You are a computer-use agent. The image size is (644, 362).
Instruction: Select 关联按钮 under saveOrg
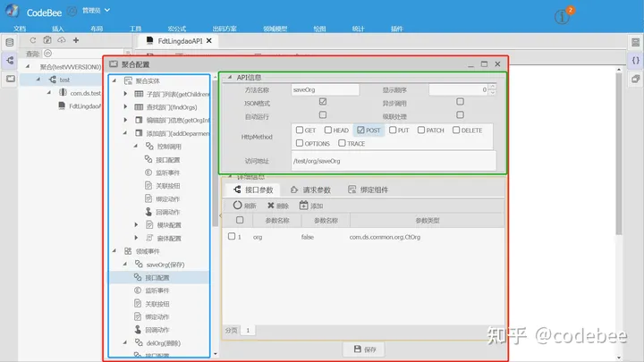[x=157, y=304]
